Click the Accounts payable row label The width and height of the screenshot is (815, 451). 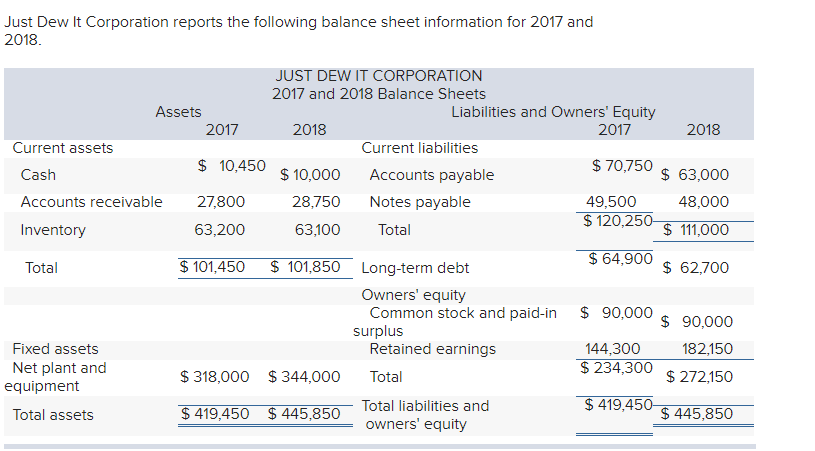pos(431,175)
